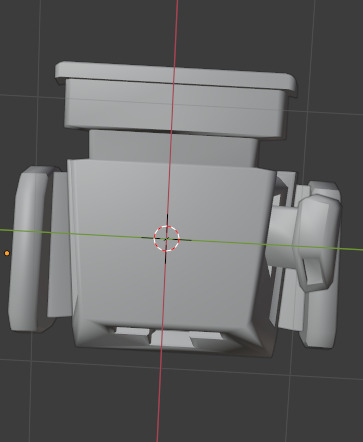
Task: Click the grid line intersection at upper left
Action: coord(38,96)
